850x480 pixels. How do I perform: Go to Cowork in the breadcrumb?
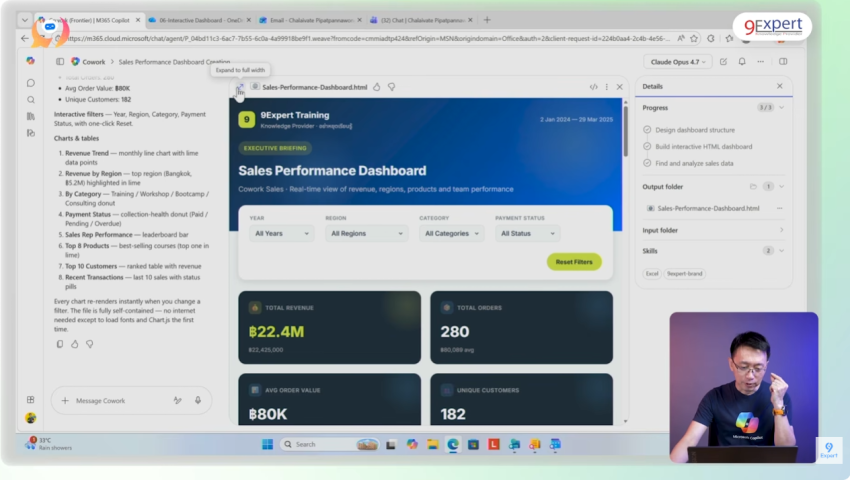(94, 62)
